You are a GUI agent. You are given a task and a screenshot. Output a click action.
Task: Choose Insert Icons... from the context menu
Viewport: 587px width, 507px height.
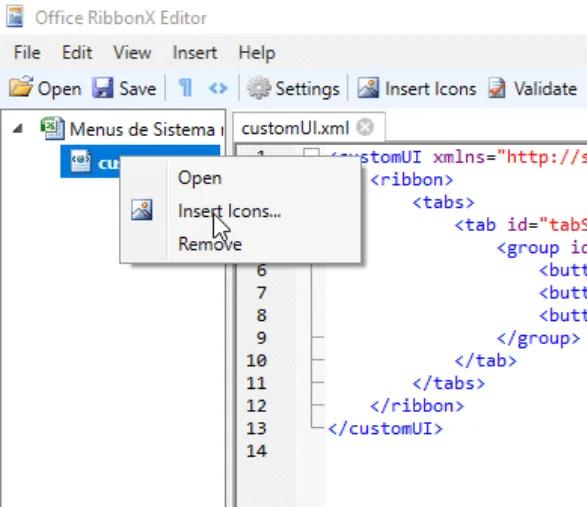point(229,211)
